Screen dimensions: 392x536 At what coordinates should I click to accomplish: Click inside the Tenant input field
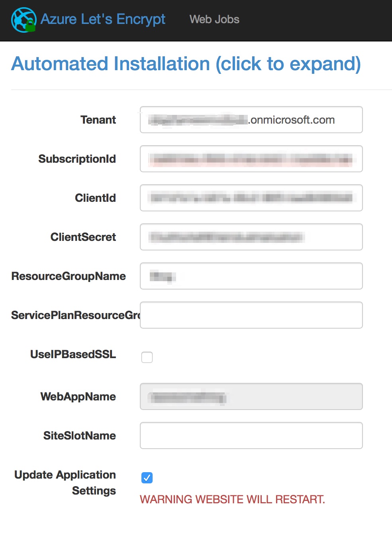click(251, 120)
